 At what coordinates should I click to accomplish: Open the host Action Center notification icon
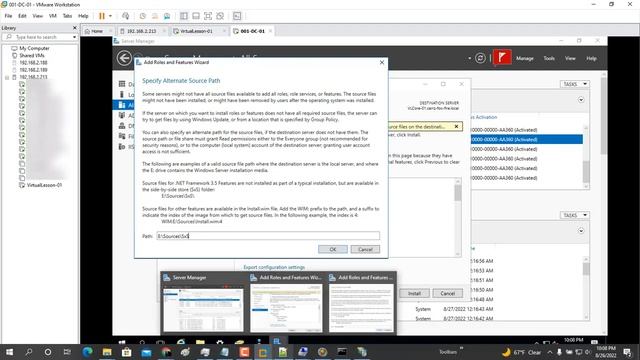627,352
